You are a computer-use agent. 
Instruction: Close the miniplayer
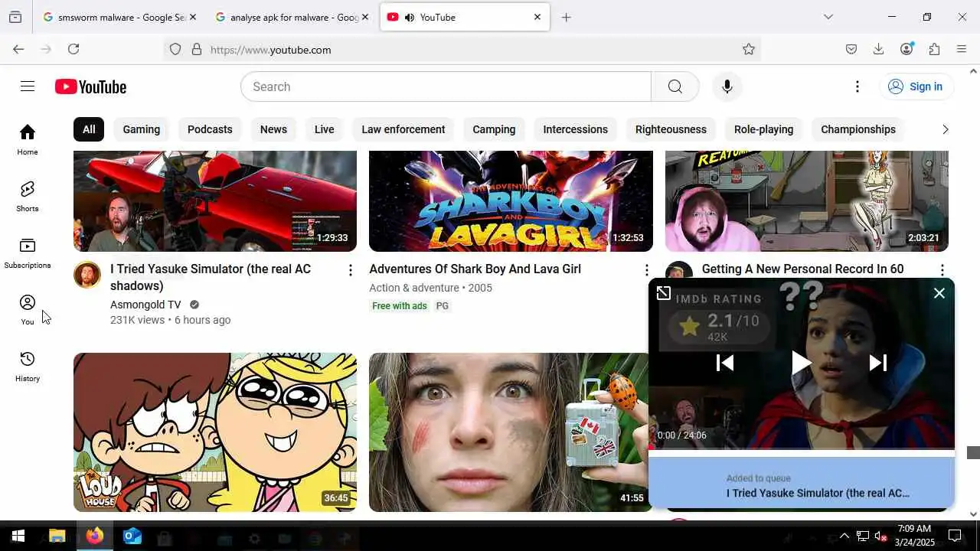[939, 293]
